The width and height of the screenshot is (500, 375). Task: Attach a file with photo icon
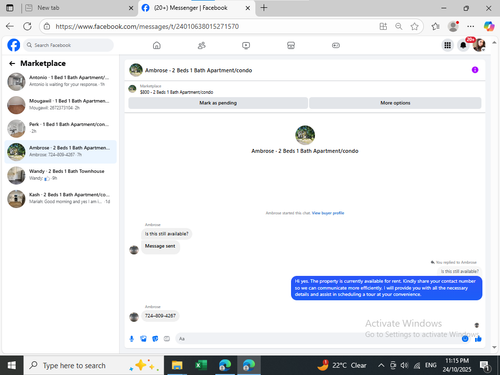point(143,339)
